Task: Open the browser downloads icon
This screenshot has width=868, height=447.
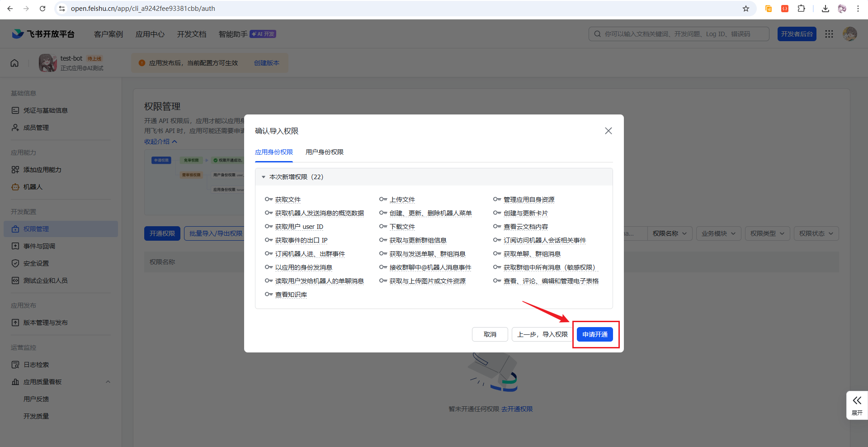Action: point(826,9)
